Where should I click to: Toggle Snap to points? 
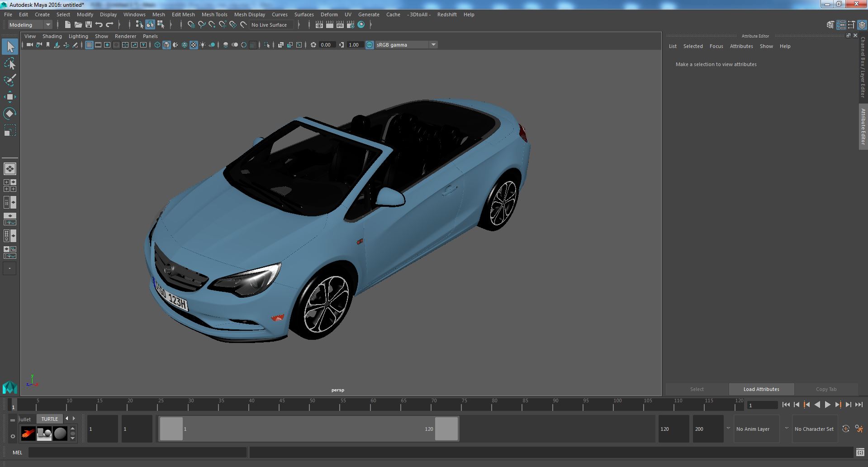pyautogui.click(x=212, y=25)
